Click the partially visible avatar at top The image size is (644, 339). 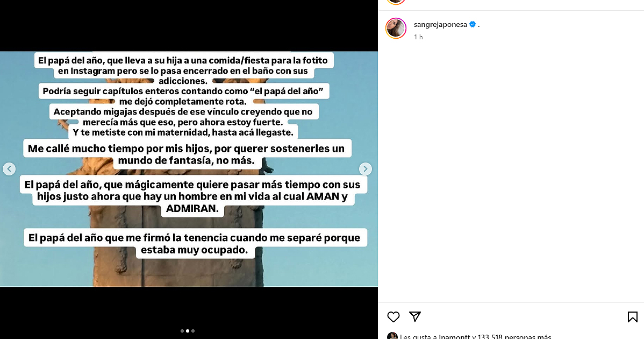point(396,2)
